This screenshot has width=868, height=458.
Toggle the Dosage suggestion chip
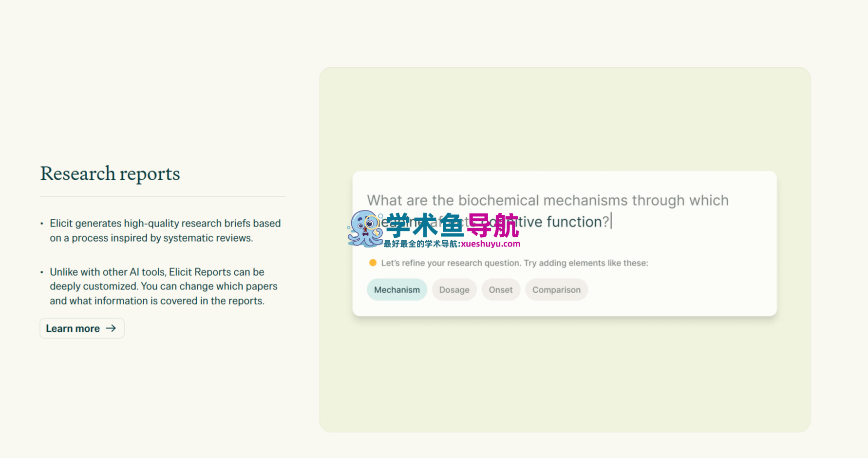pyautogui.click(x=454, y=290)
